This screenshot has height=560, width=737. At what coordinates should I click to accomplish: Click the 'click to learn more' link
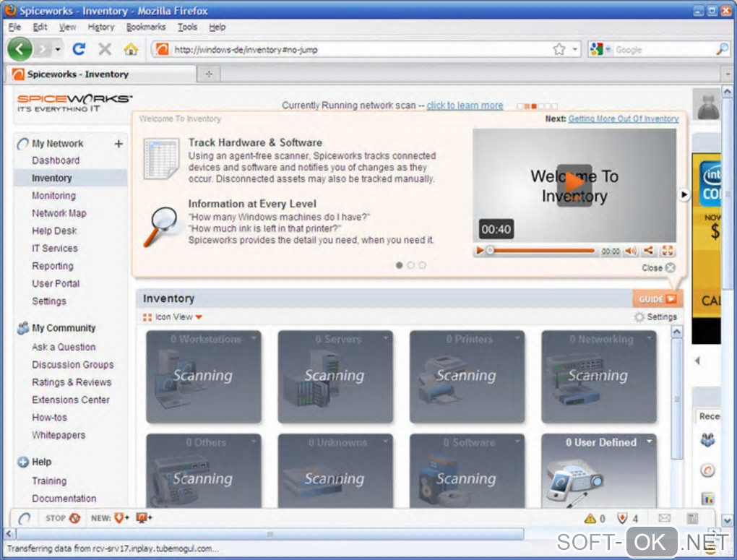click(x=465, y=105)
